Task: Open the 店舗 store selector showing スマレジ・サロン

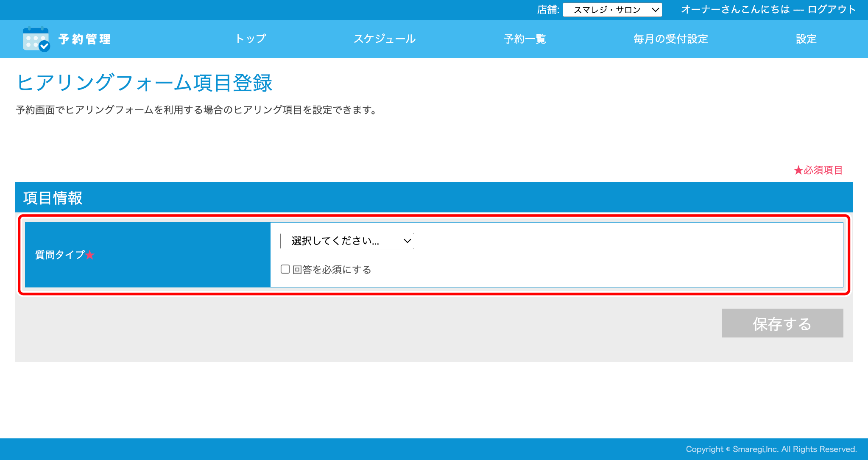Action: point(612,9)
